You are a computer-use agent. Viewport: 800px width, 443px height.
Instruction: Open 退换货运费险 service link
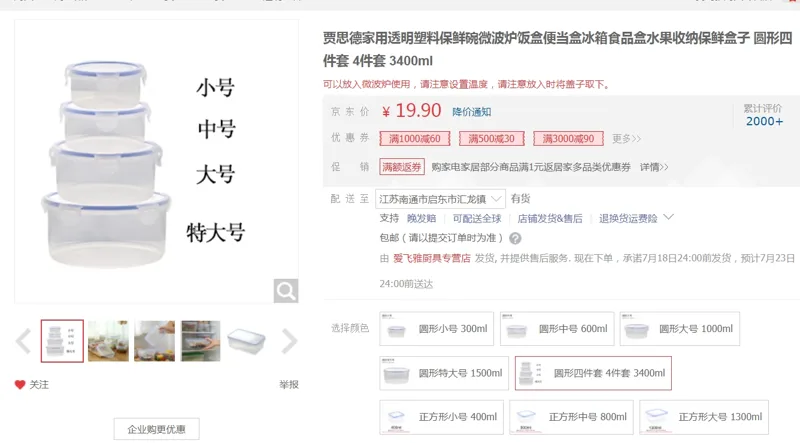click(628, 218)
